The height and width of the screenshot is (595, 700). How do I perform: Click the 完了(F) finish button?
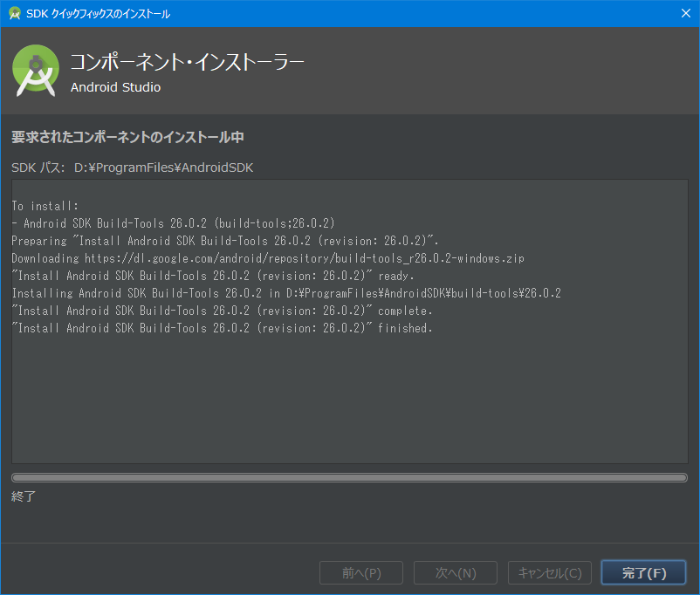coord(643,572)
